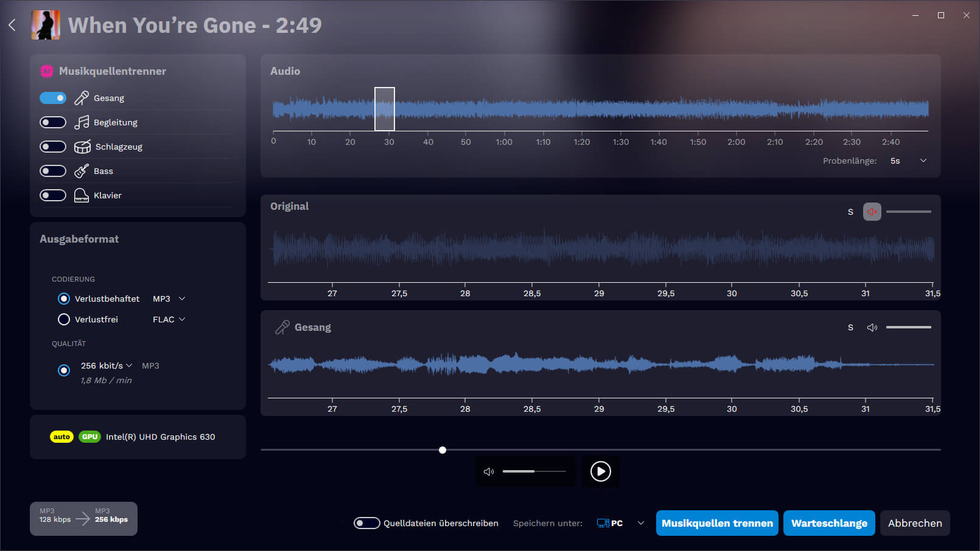Viewport: 980px width, 551px height.
Task: Open the Speichern unter location dropdown
Action: (x=640, y=522)
